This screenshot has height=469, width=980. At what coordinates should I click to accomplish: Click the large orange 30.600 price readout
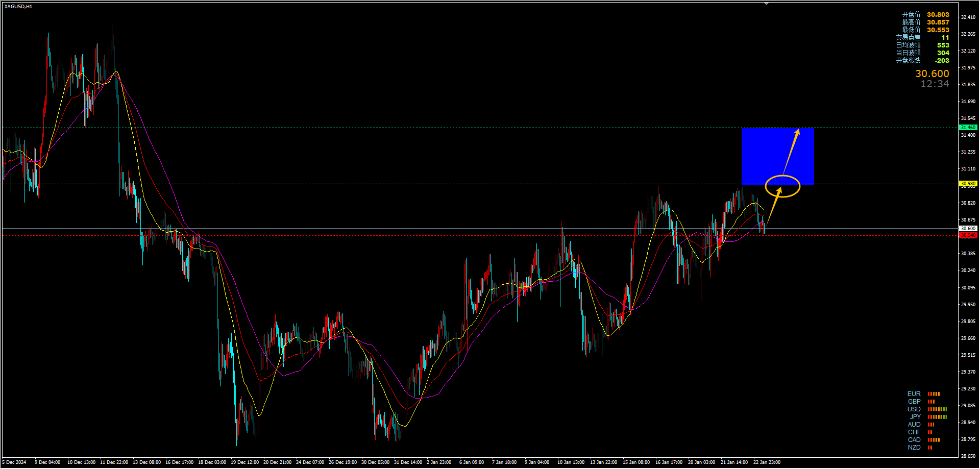point(932,74)
